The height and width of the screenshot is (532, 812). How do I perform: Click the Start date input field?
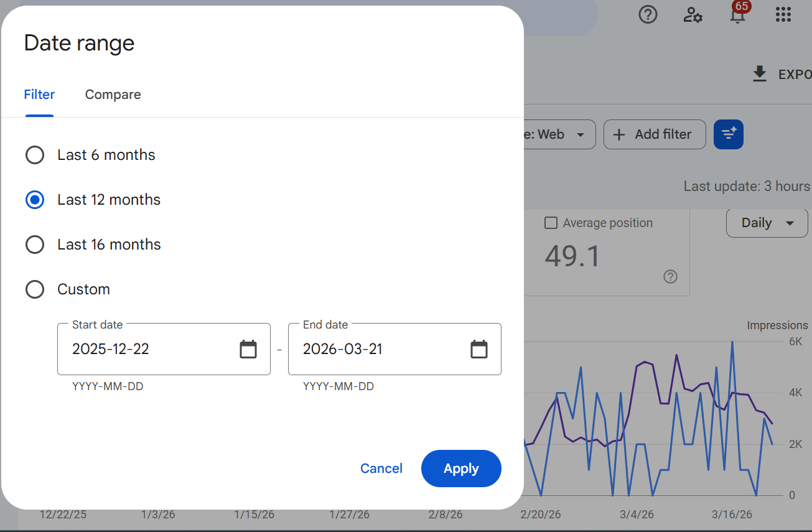point(143,349)
